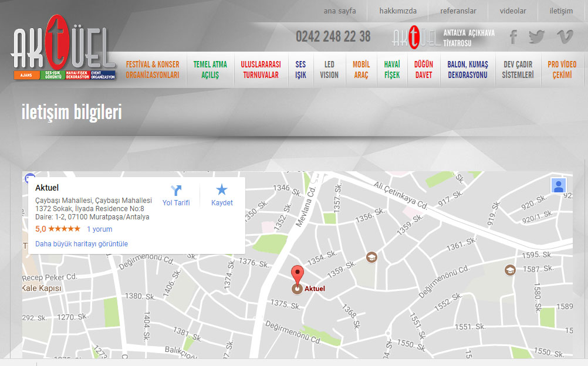
Task: Click the Recep Peker Cd. label
Action: tap(49, 277)
